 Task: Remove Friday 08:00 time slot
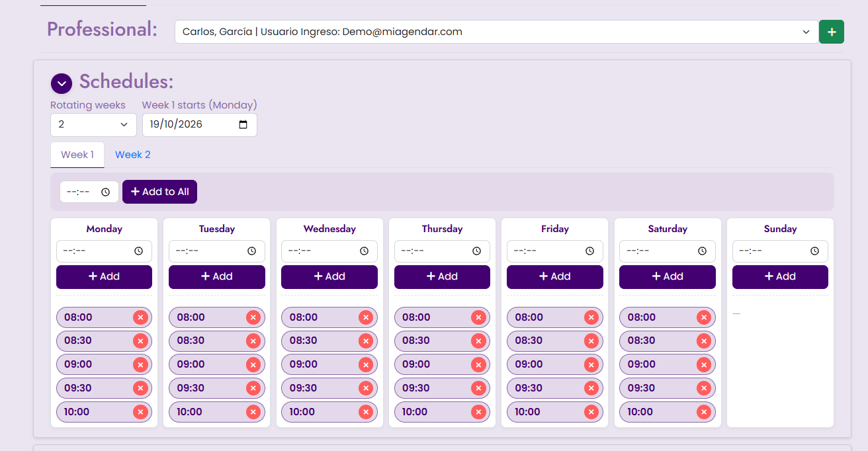591,317
